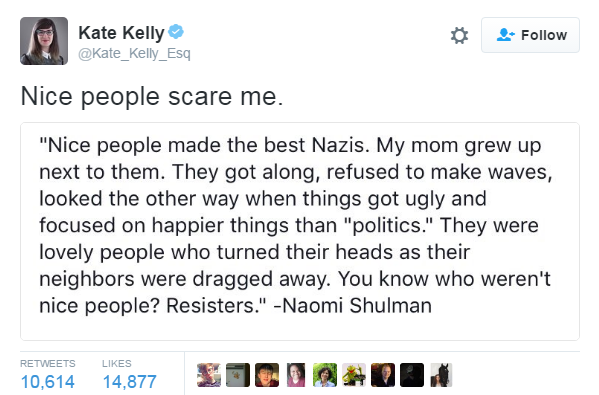Viewport: 599px width, 395px height.
Task: Open Kate Kelly's profile picture
Action: (44, 41)
